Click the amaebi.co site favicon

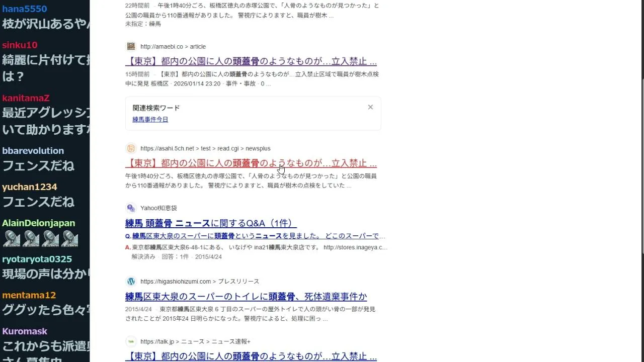coord(131,46)
